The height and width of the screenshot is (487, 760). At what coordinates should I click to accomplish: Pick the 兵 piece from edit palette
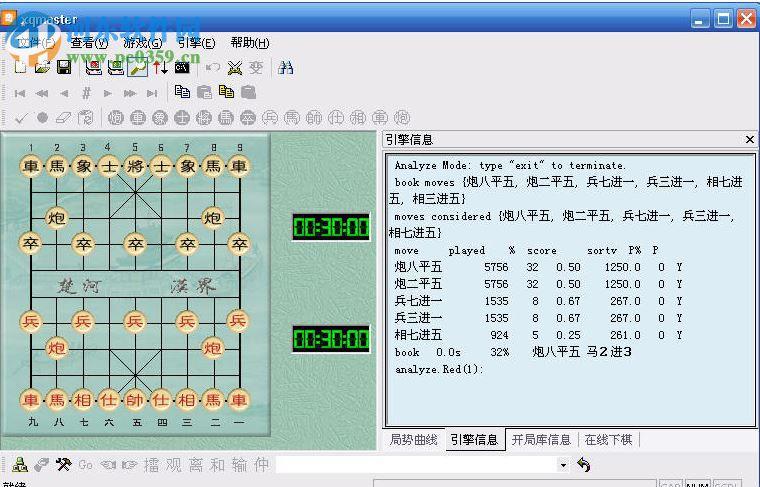pos(269,118)
